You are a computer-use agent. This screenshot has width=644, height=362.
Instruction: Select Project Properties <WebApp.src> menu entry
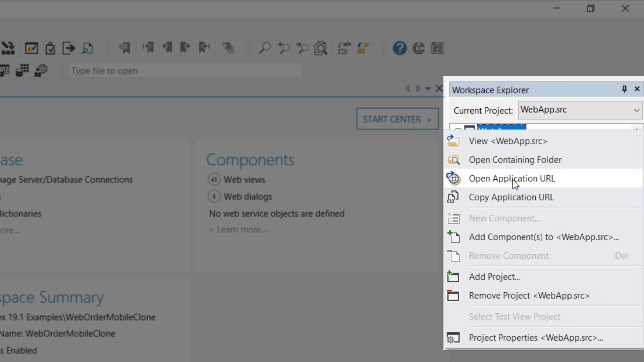(x=536, y=338)
